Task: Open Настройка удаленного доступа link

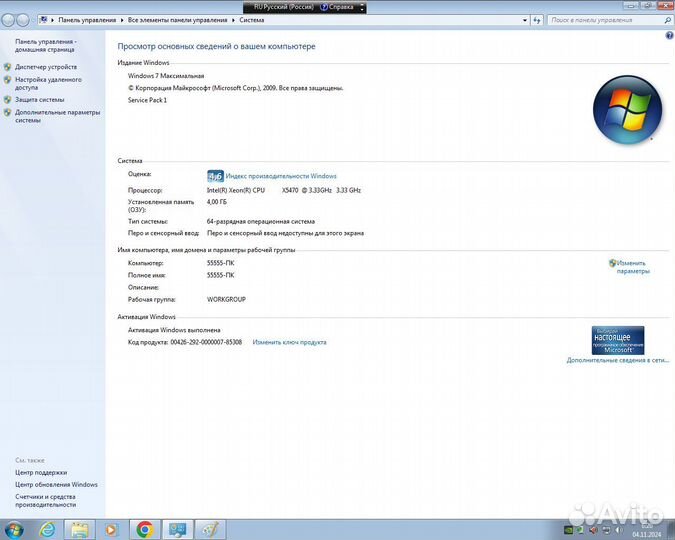Action: 48,84
